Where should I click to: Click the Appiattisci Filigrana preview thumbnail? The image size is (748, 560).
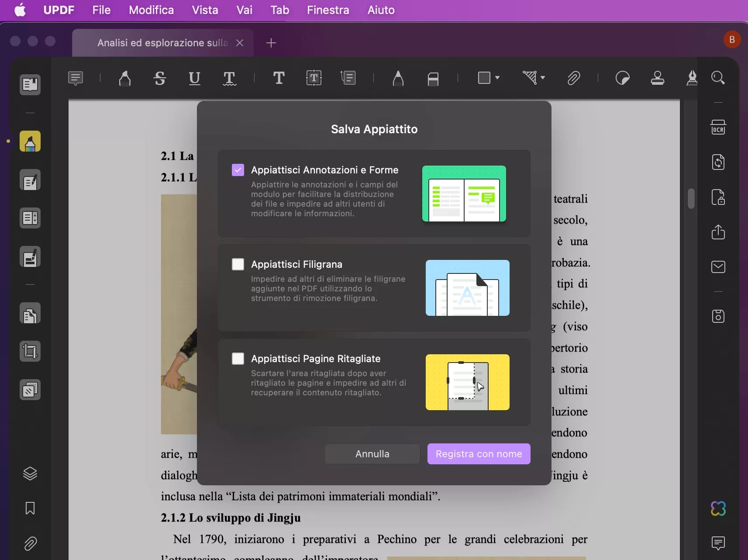point(468,288)
